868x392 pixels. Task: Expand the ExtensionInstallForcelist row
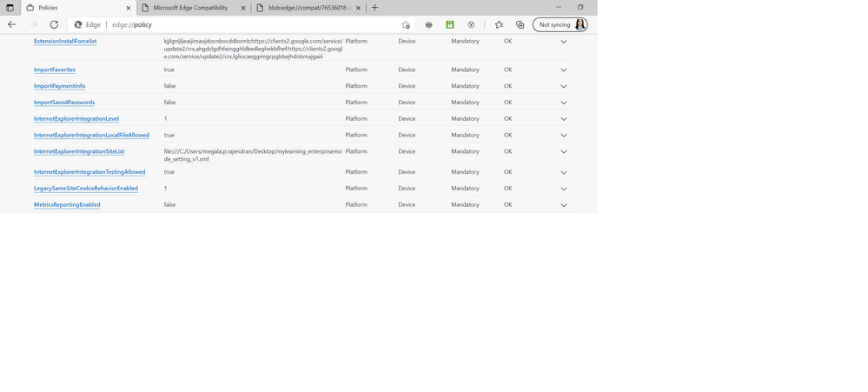[x=564, y=42]
